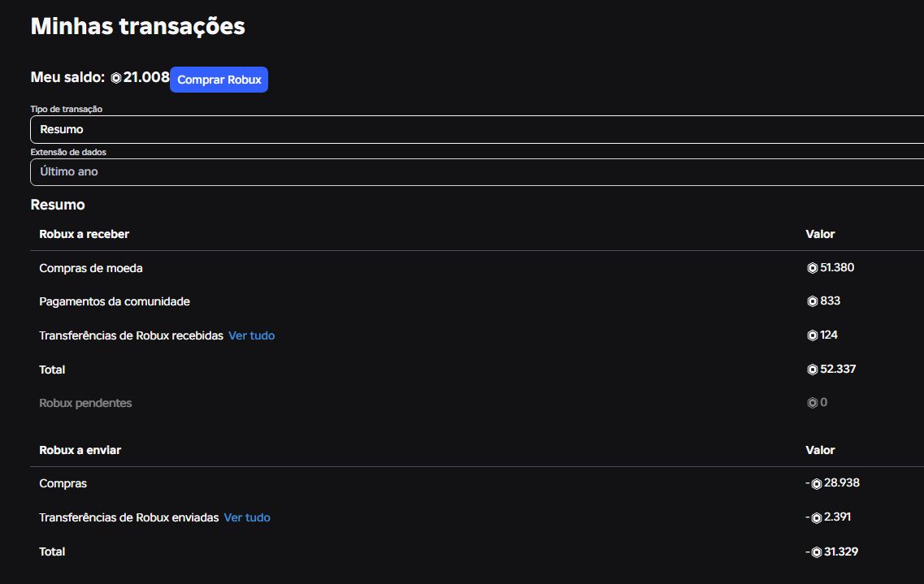Open the Tipo de transação dropdown showing Resumo
The image size is (924, 584).
pyautogui.click(x=477, y=129)
